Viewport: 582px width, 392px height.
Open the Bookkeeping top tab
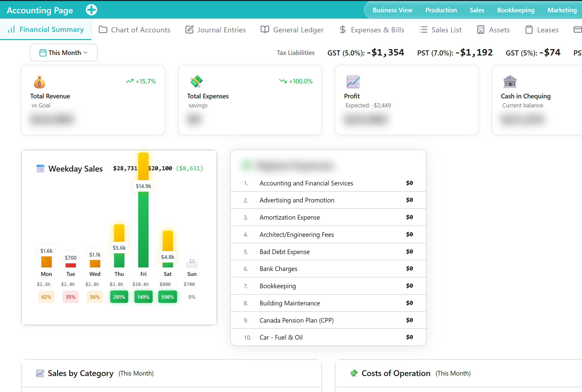516,10
